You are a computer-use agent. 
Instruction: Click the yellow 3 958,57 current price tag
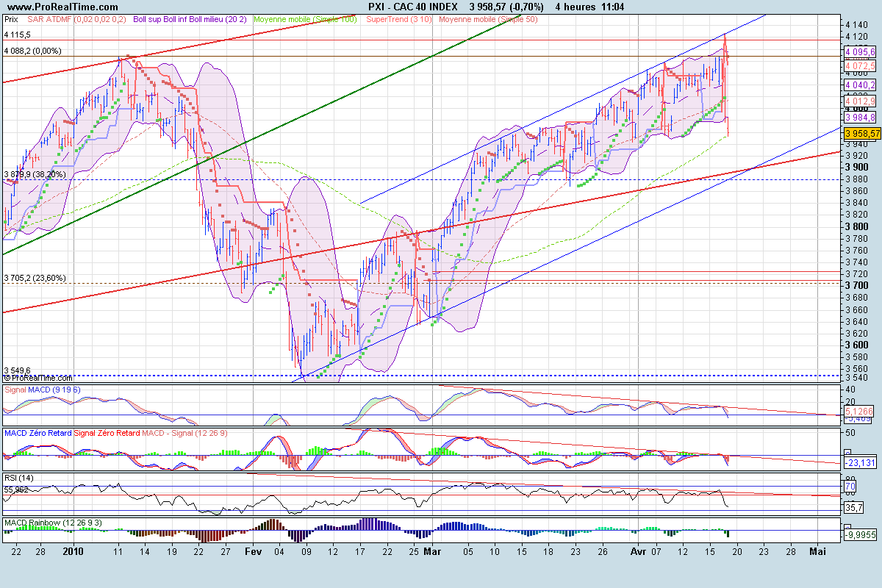click(x=861, y=134)
